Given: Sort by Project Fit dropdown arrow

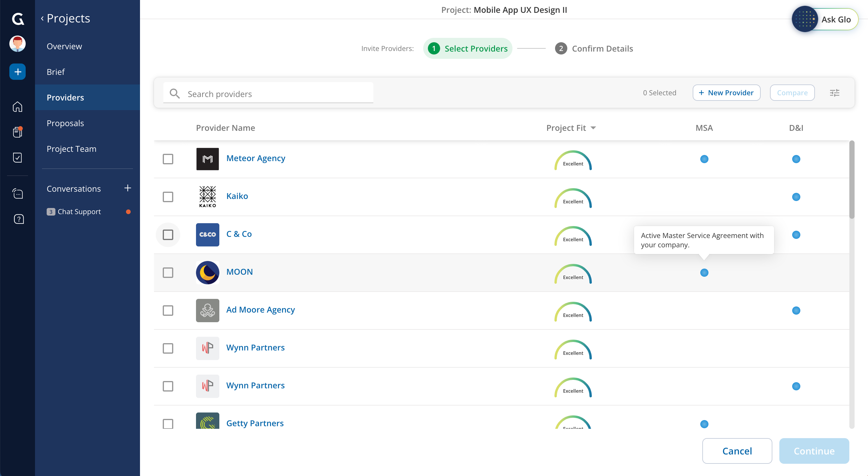Looking at the screenshot, I should pos(593,128).
